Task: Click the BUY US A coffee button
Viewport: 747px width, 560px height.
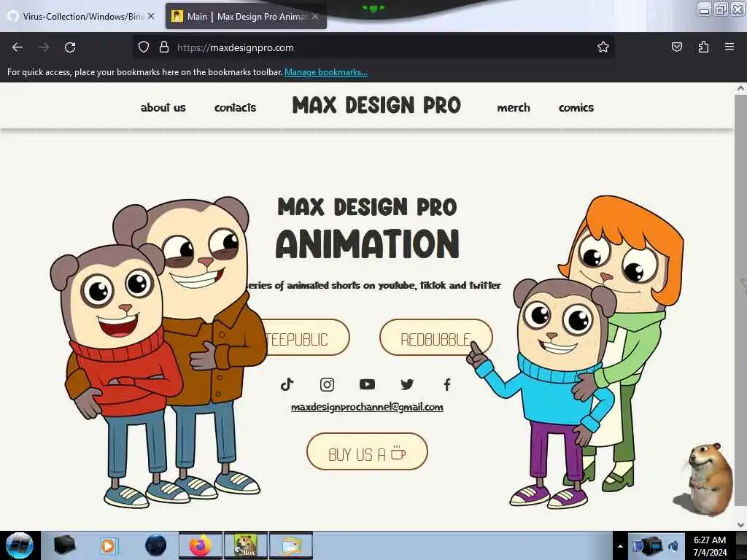Action: 367,451
